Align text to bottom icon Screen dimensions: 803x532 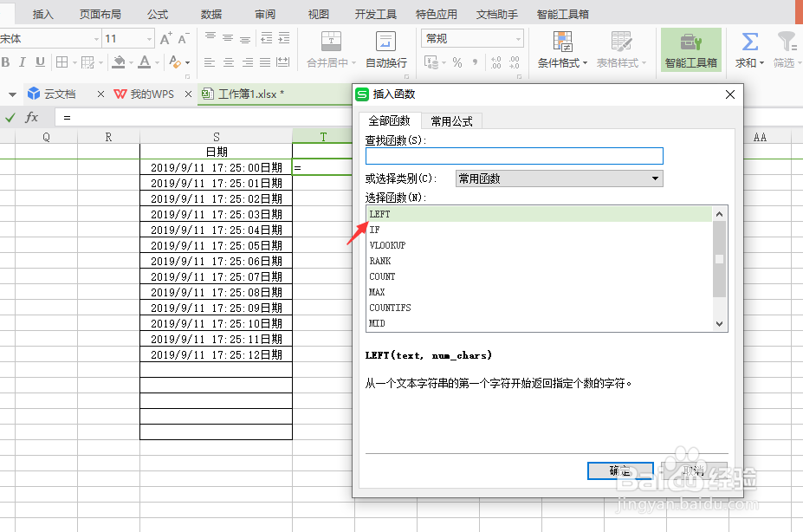(245, 39)
